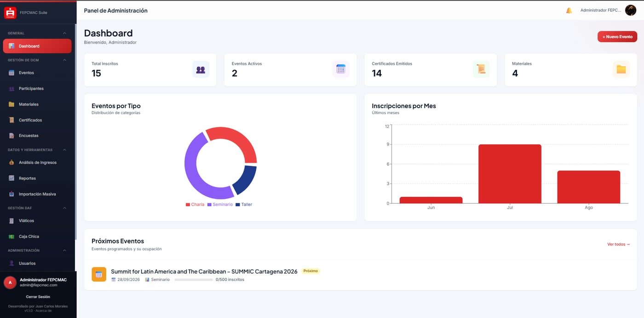Click the Usuarios person icon in sidebar
Image resolution: width=644 pixels, height=318 pixels.
point(11,263)
